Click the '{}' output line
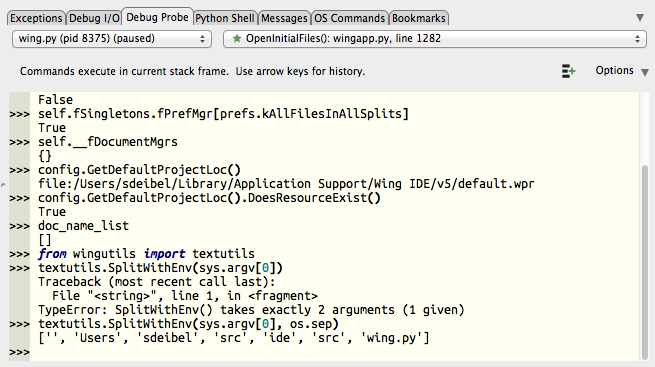 pyautogui.click(x=45, y=156)
